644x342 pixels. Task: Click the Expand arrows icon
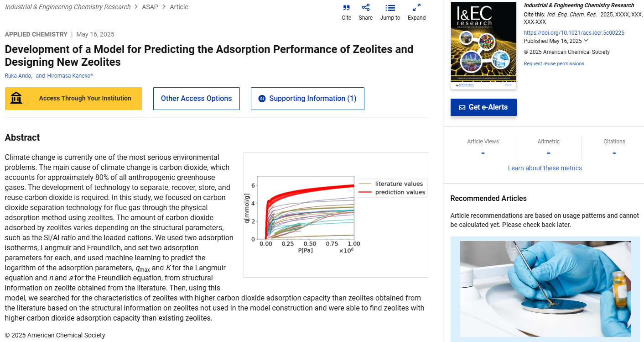coord(416,8)
